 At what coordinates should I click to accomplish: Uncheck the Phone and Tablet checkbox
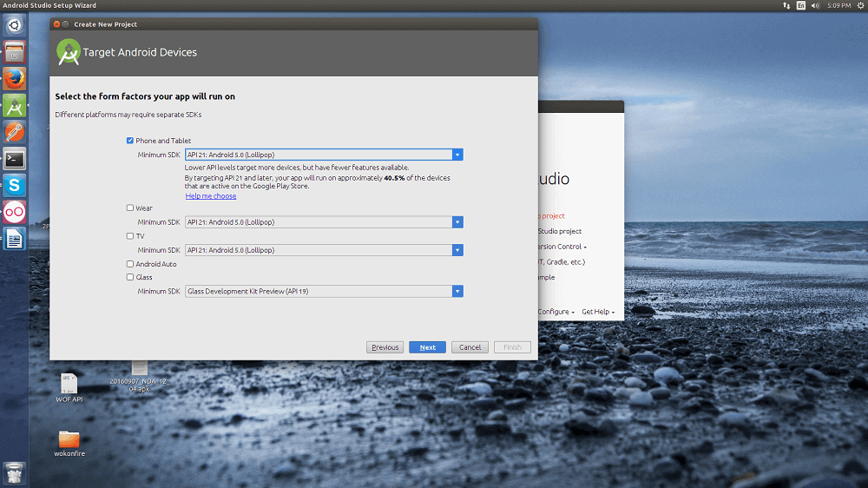(130, 141)
